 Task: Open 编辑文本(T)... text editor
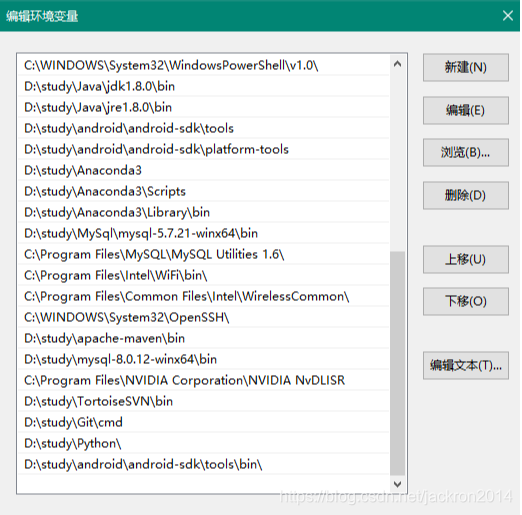click(x=465, y=365)
